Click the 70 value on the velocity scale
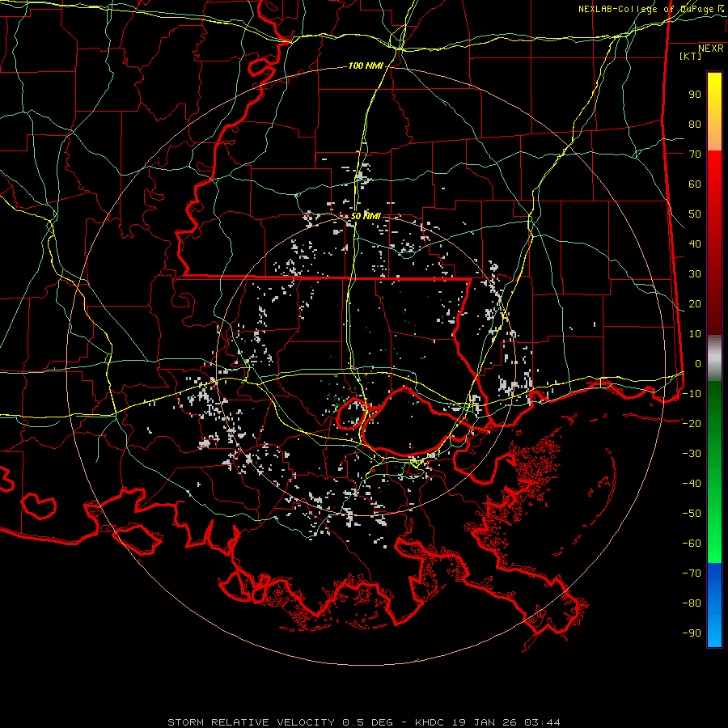Screen dimensions: 728x728 (x=695, y=154)
